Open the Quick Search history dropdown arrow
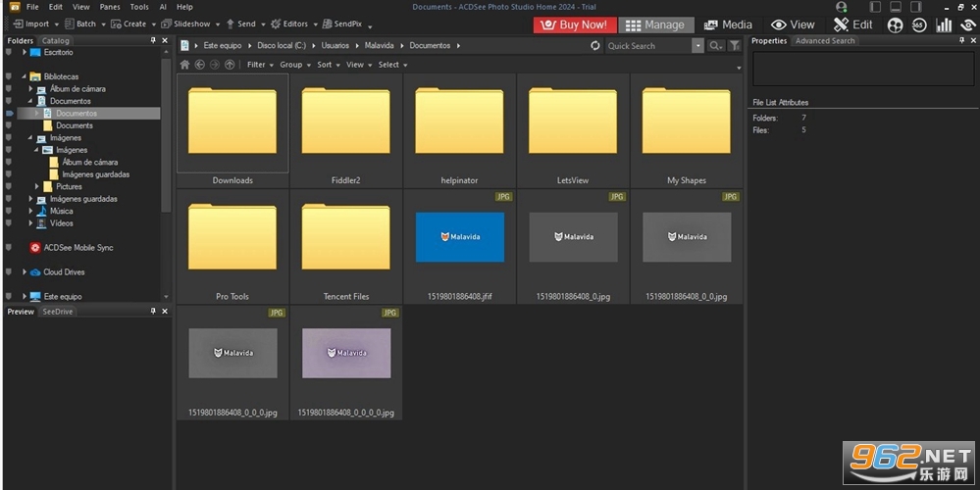The image size is (980, 490). (697, 45)
